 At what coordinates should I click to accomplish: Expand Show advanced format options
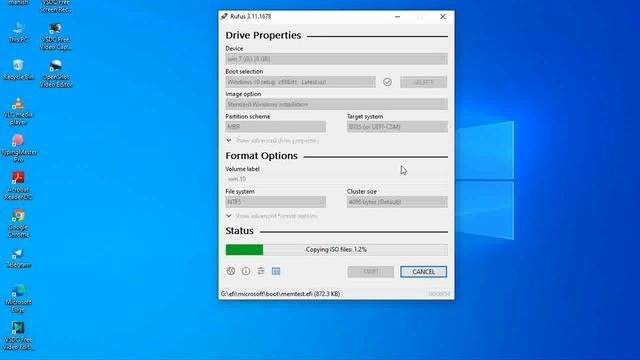coord(271,216)
